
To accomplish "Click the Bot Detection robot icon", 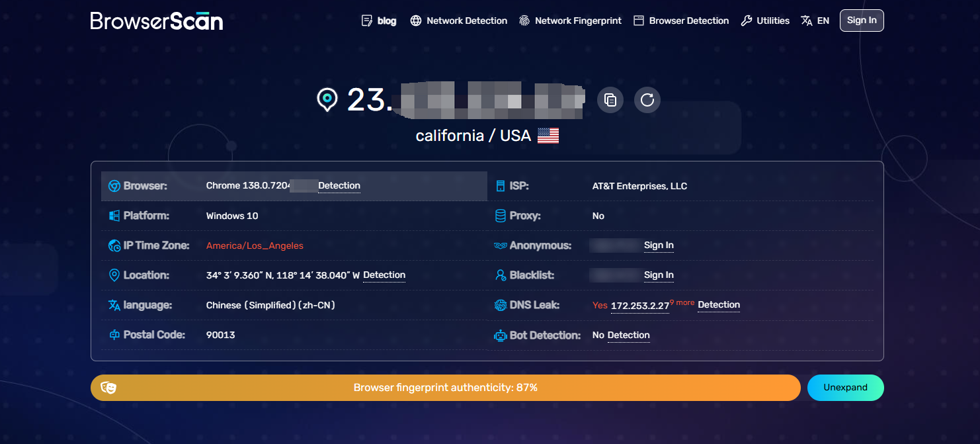I will 500,335.
